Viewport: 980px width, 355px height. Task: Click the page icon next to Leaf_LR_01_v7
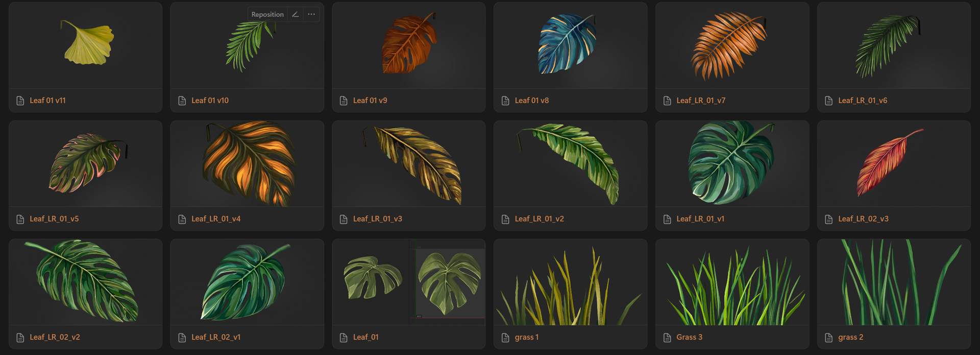[667, 101]
